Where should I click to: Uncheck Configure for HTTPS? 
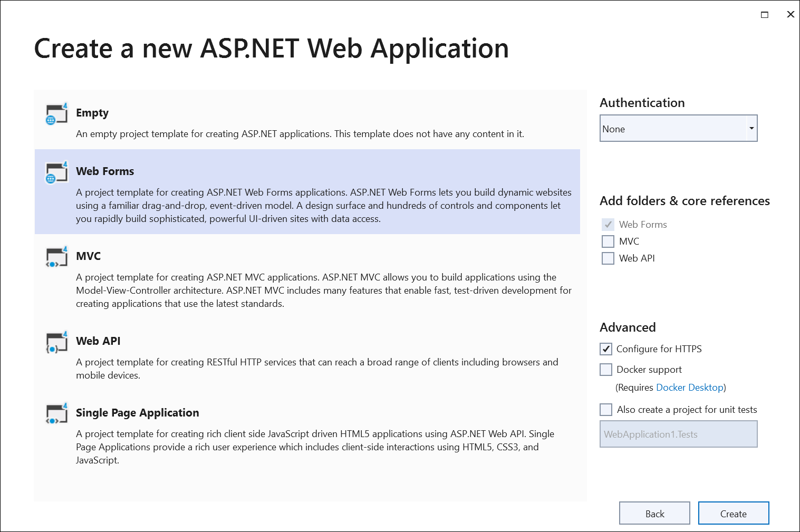click(606, 349)
